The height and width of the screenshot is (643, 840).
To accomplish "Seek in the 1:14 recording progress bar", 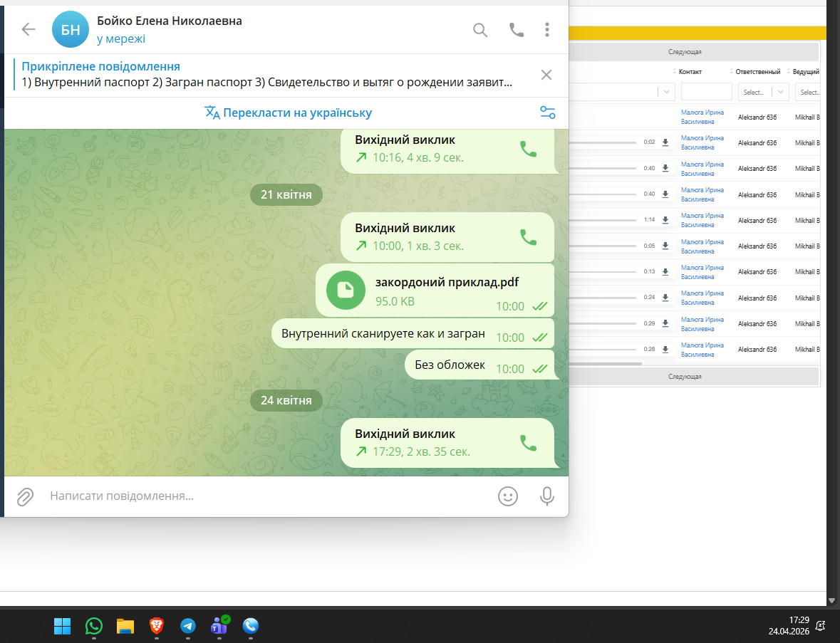I will click(x=603, y=220).
